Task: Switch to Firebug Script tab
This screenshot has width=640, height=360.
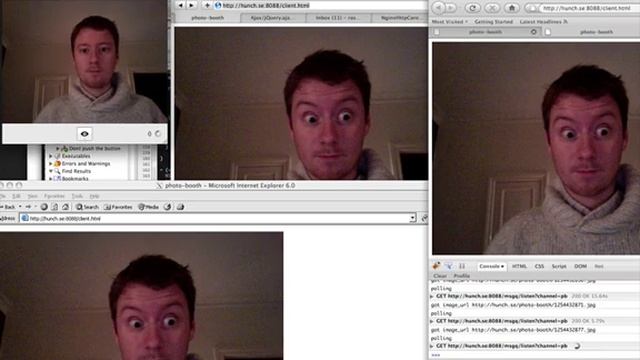Action: tap(559, 266)
